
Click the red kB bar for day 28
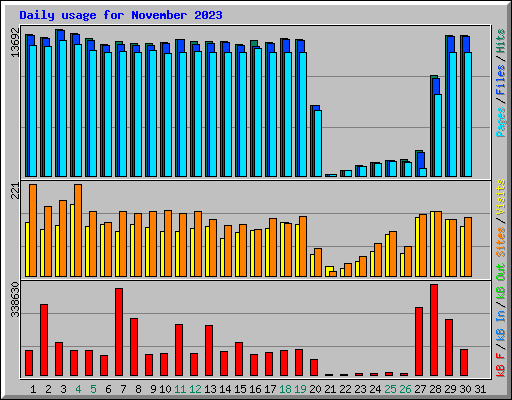(x=434, y=330)
